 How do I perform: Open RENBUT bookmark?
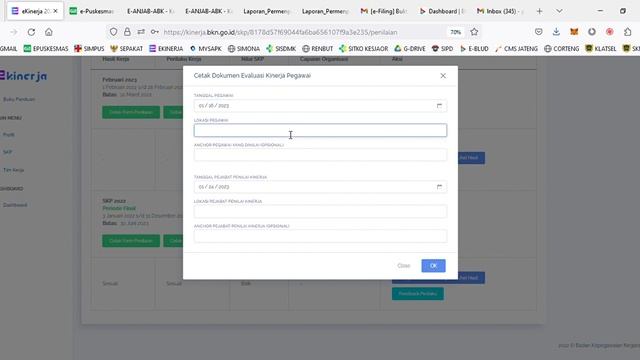click(x=318, y=49)
